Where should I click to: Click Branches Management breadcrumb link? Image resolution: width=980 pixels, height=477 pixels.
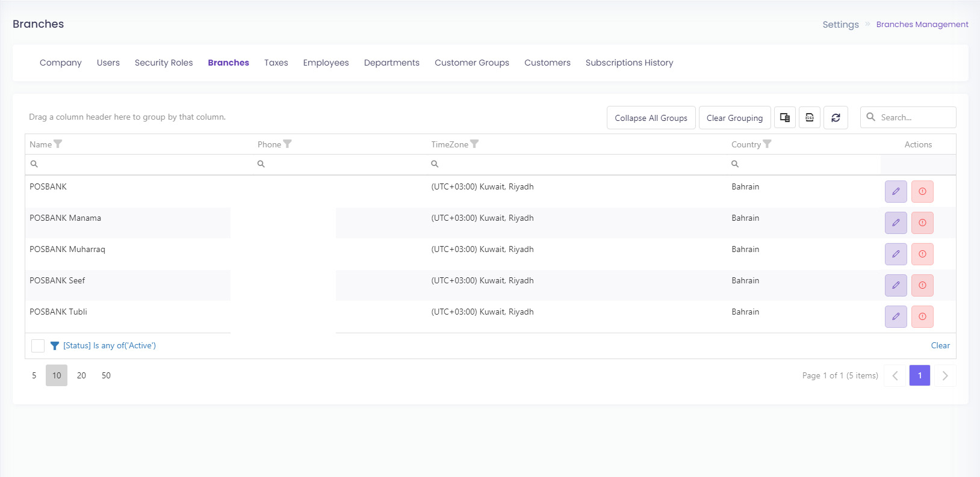(922, 25)
